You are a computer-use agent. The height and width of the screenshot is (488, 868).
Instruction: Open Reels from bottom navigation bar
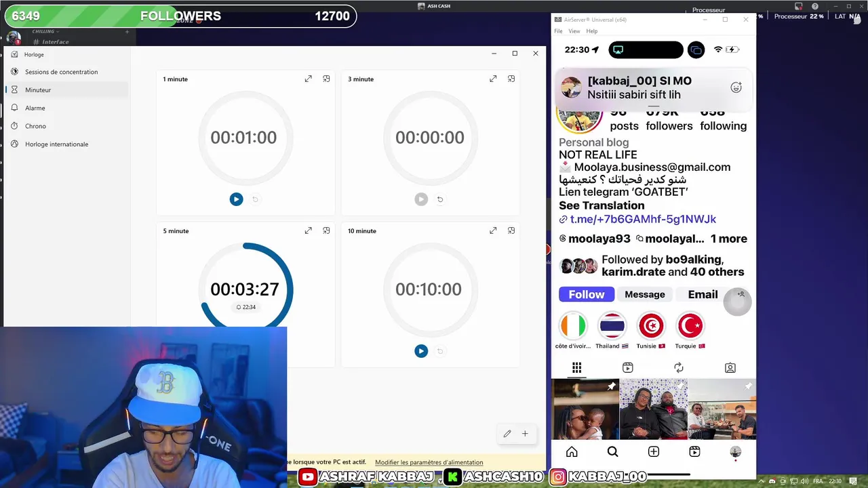pyautogui.click(x=694, y=452)
